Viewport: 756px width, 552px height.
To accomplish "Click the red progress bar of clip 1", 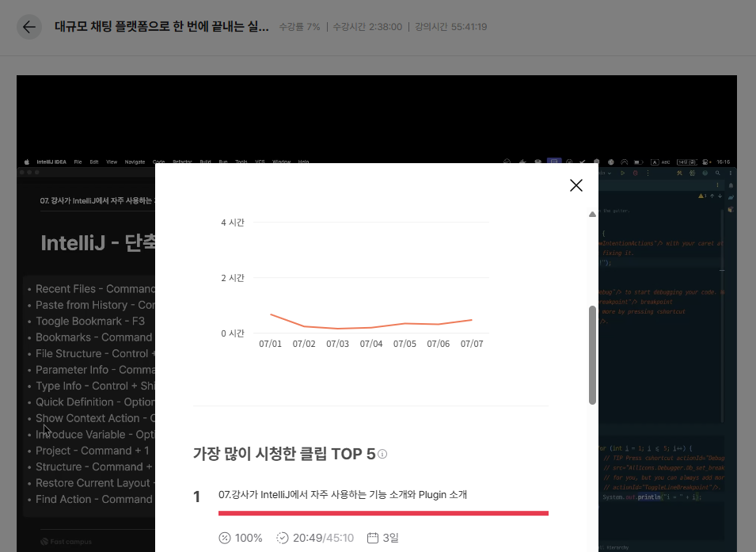I will pos(383,513).
